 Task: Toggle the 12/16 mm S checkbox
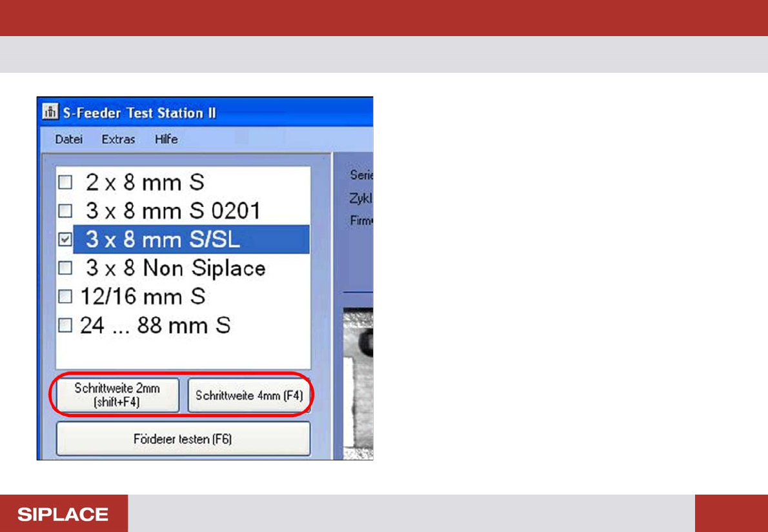point(65,296)
